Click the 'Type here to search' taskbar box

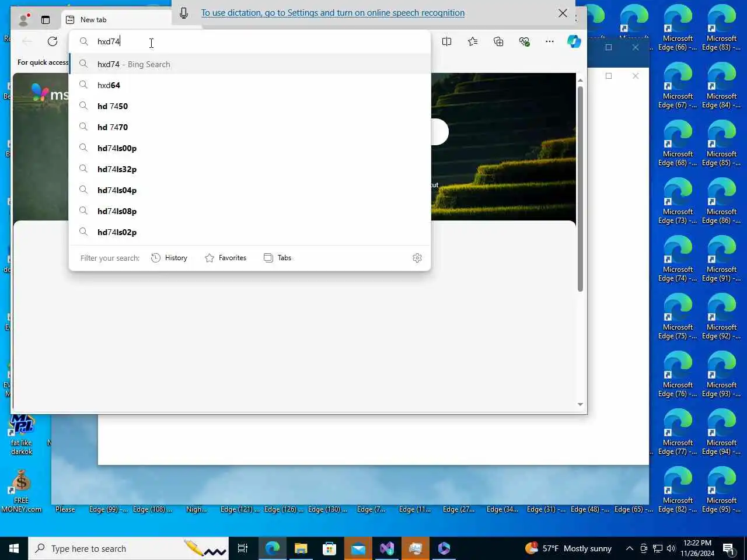[128, 548]
